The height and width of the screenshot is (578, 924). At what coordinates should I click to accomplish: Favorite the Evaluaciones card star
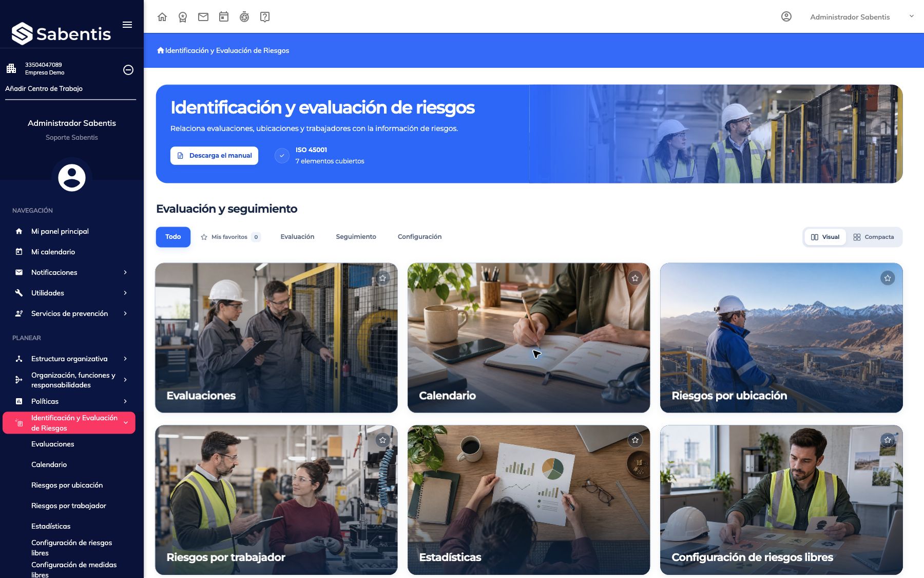click(383, 278)
